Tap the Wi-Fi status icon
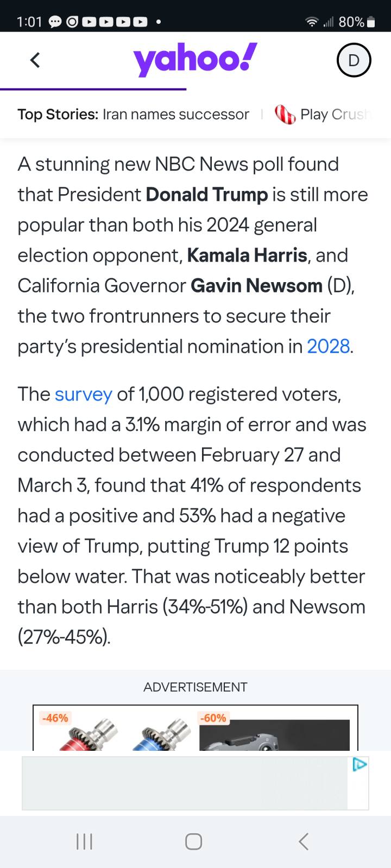Screen dimensions: 391x868 [x=312, y=22]
